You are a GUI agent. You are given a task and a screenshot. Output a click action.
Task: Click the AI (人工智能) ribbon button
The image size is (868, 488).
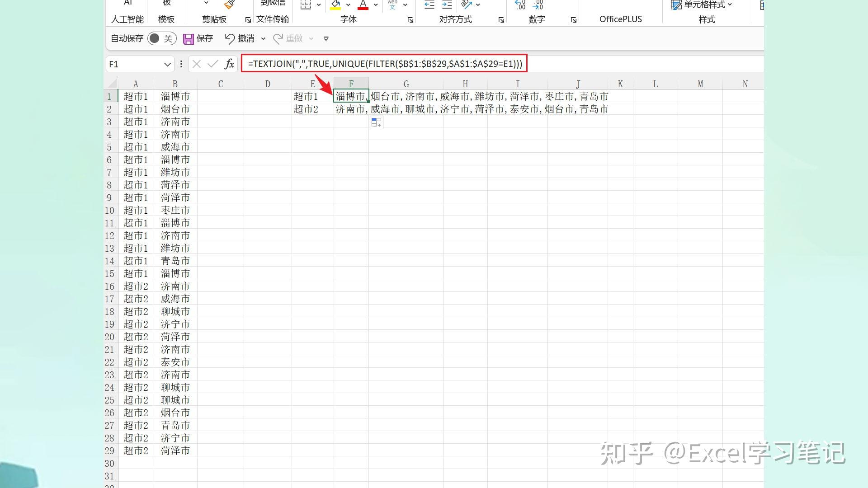click(127, 12)
